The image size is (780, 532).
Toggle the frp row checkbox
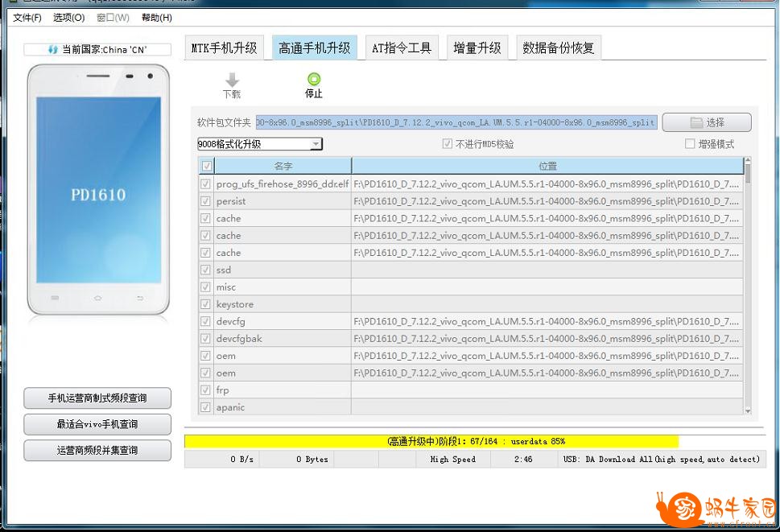tap(205, 390)
